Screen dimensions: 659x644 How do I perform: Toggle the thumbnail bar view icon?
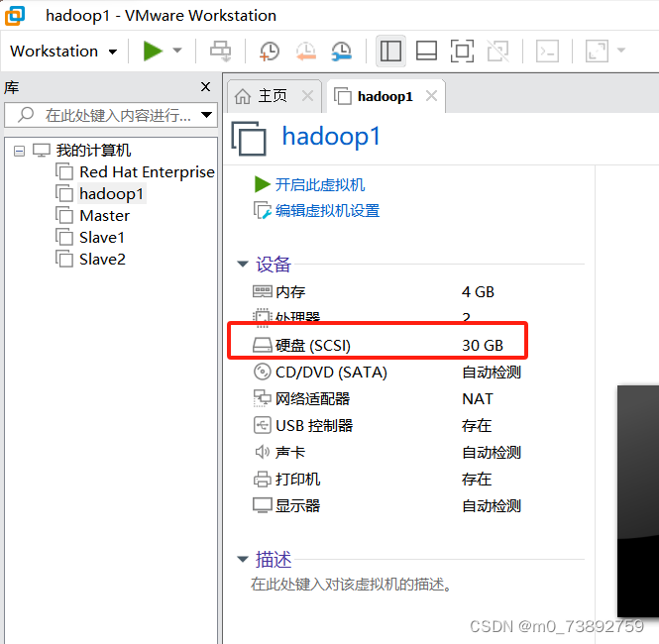tap(426, 52)
